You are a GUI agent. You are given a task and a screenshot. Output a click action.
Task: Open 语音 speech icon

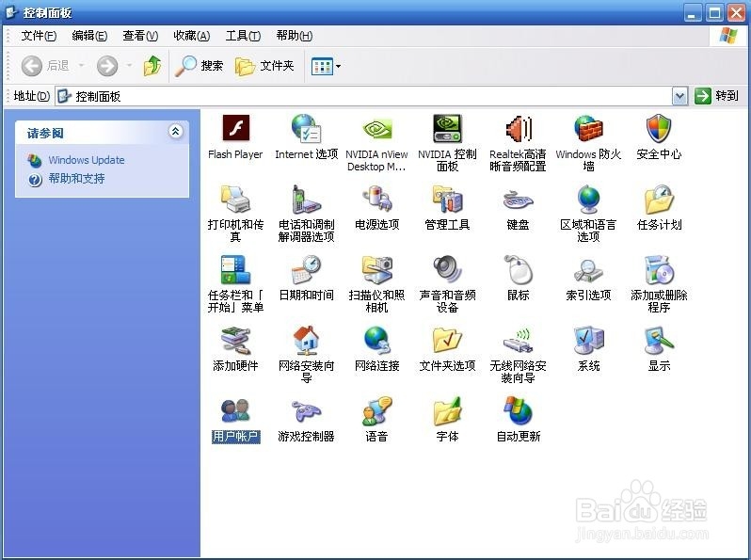(x=376, y=411)
